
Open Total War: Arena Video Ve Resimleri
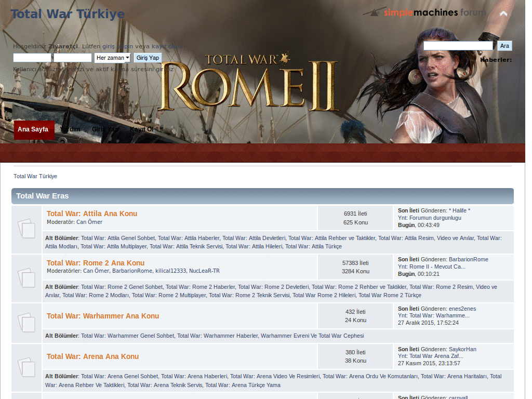coord(275,376)
